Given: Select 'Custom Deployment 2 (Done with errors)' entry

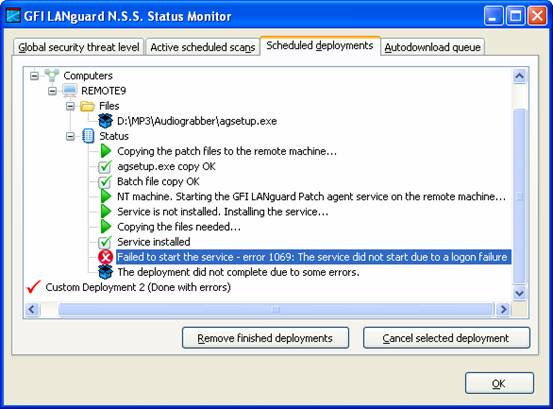Looking at the screenshot, I should [x=138, y=287].
